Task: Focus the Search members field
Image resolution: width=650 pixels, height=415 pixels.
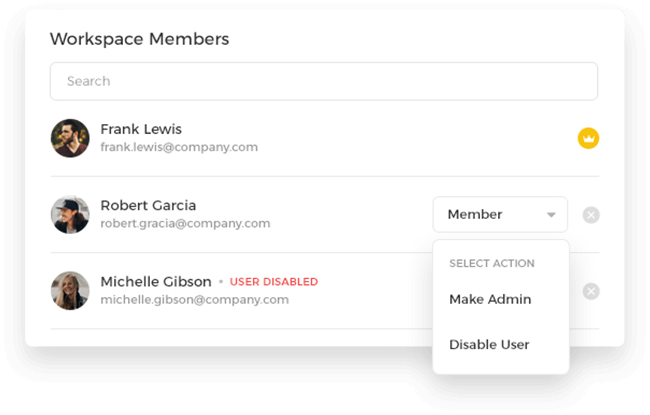Action: pos(324,81)
